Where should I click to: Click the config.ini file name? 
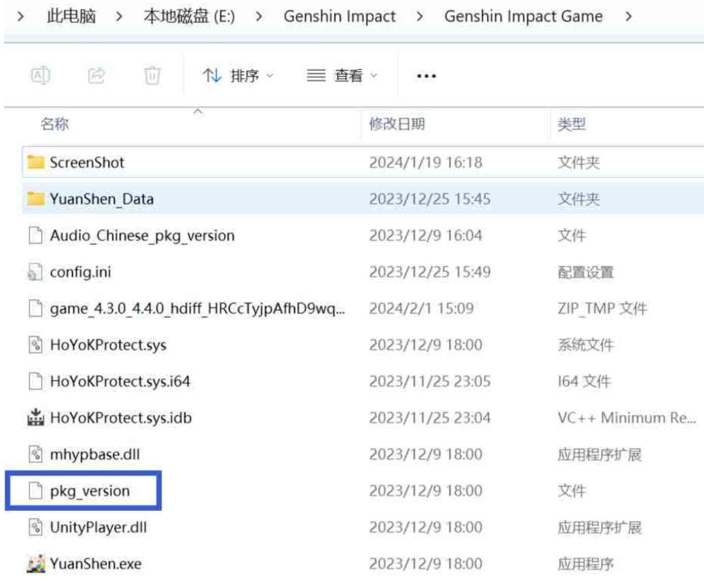coord(80,272)
